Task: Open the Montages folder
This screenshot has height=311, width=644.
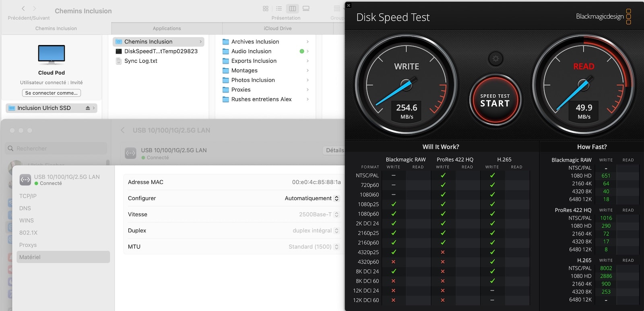Action: tap(240, 70)
